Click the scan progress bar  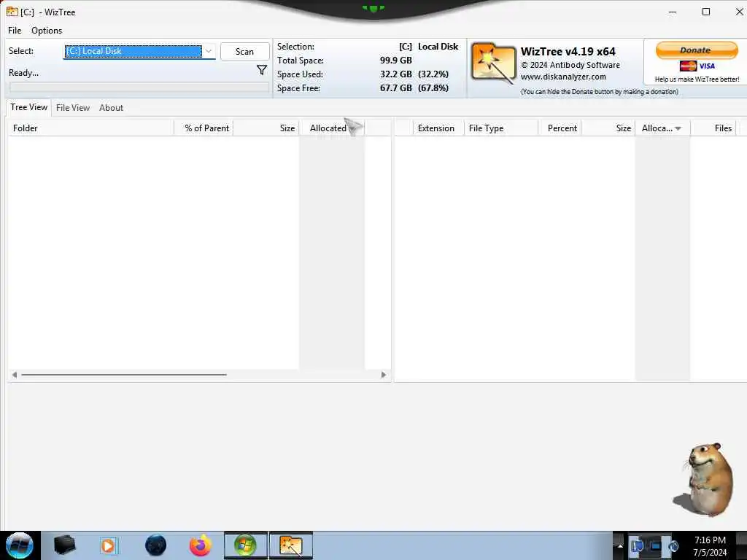pyautogui.click(x=139, y=87)
